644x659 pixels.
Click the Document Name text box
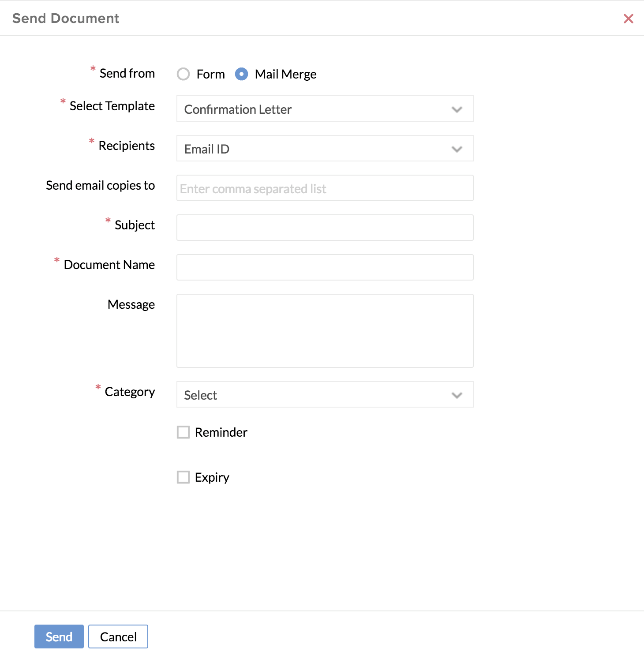pos(325,268)
